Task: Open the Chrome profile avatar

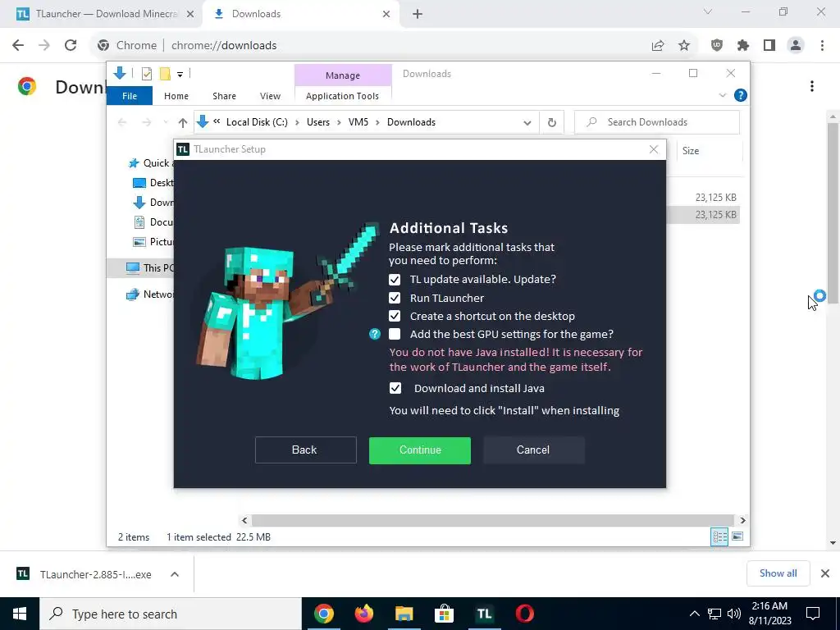Action: [x=796, y=46]
